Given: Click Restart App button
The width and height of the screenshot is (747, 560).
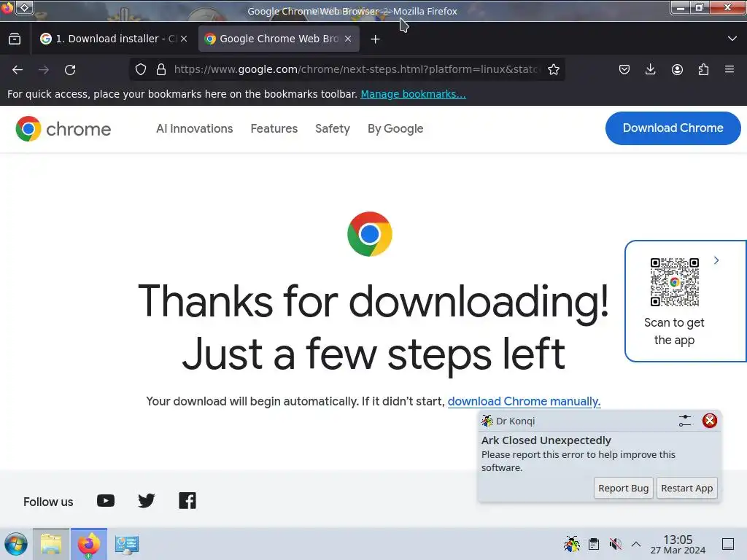Looking at the screenshot, I should pos(686,488).
